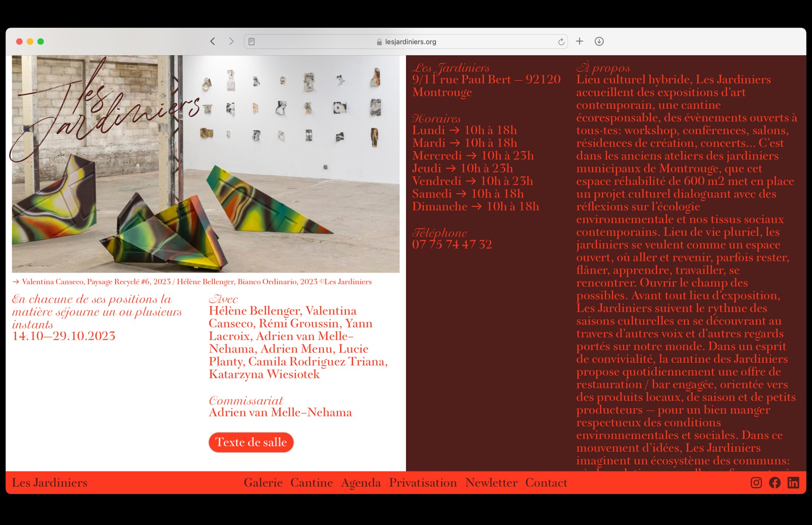812x525 pixels.
Task: Click the Les Jardiniers footer home link
Action: click(50, 482)
